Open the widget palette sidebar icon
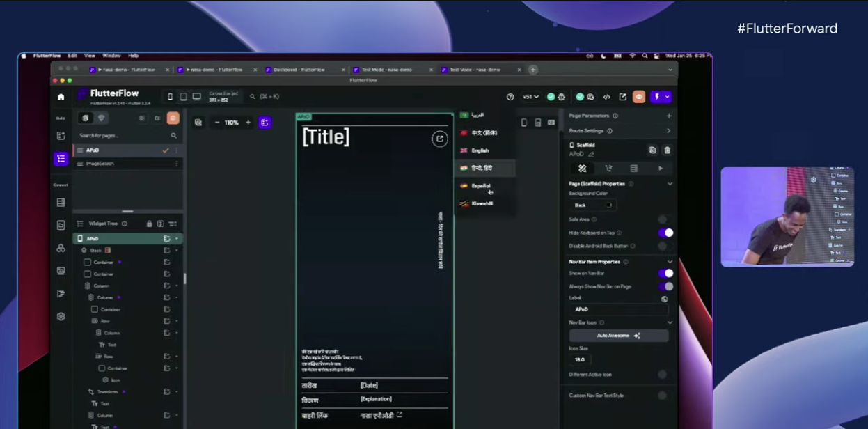The height and width of the screenshot is (429, 868). (61, 136)
